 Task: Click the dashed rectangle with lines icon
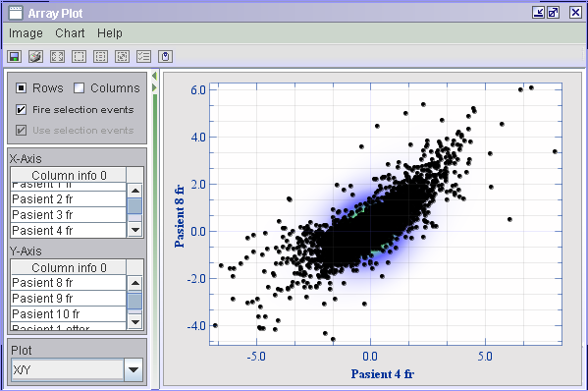(x=100, y=57)
